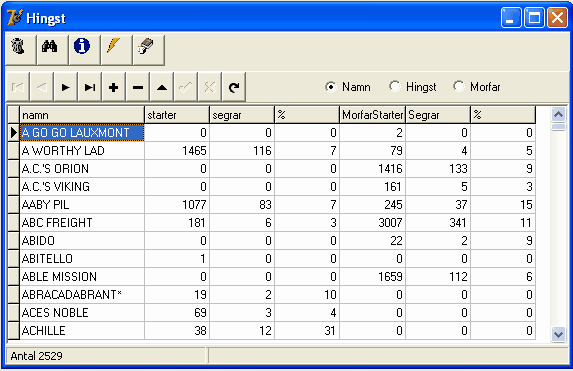573x371 pixels.
Task: Click the last % column header
Action: (x=503, y=115)
